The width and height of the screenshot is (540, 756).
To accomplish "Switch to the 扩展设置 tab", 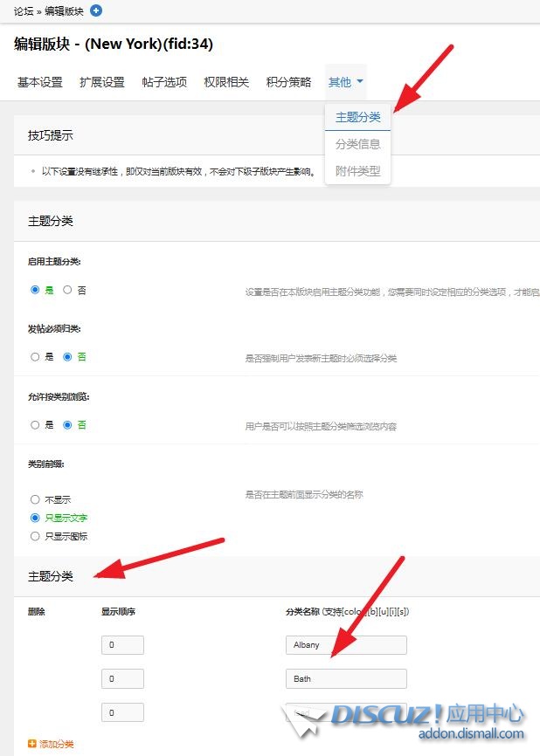I will tap(102, 82).
